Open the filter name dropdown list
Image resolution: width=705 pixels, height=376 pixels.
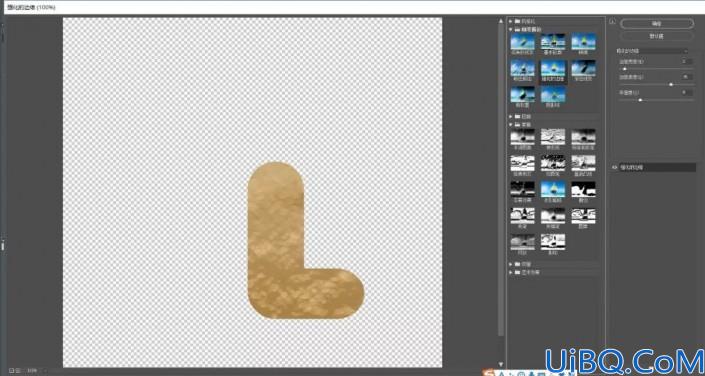tap(652, 51)
